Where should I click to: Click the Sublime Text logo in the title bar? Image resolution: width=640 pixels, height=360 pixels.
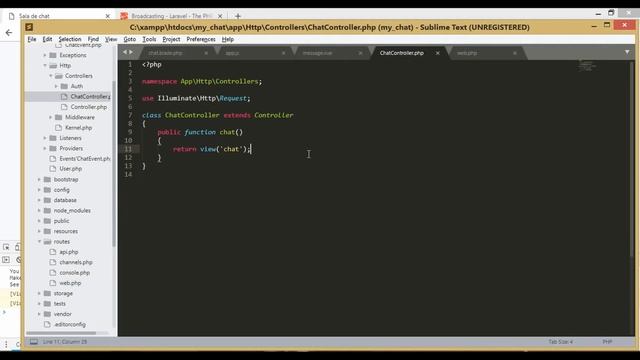pos(29,27)
